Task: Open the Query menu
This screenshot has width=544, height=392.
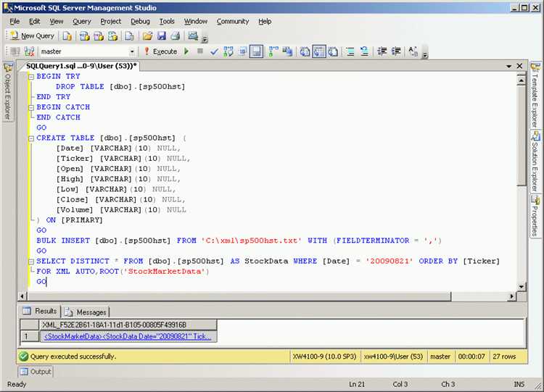Action: pyautogui.click(x=81, y=22)
